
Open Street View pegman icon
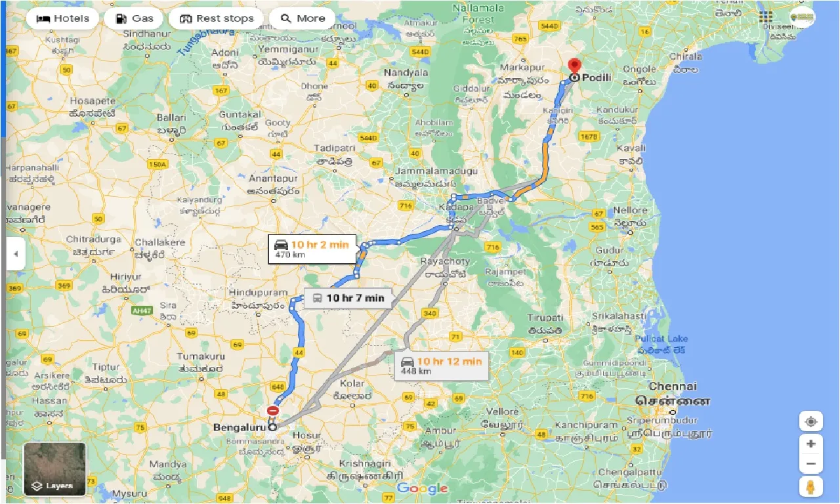(811, 486)
